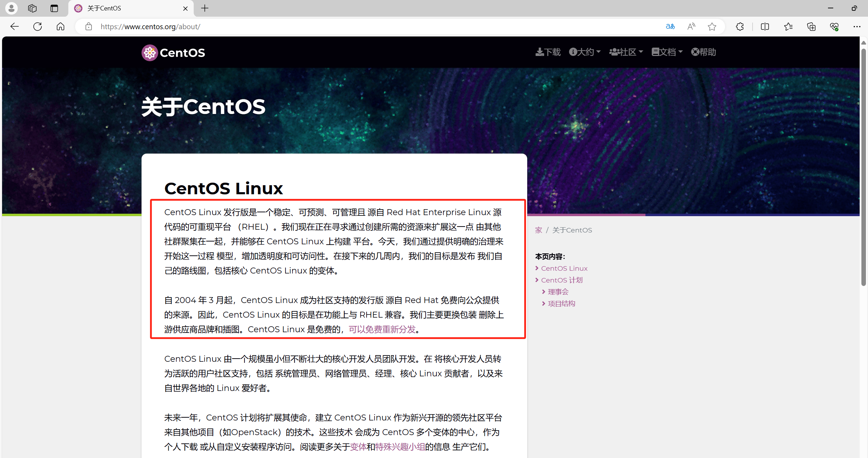Open the 帮助 menu item
Viewport: 868px width, 458px height.
pos(704,52)
